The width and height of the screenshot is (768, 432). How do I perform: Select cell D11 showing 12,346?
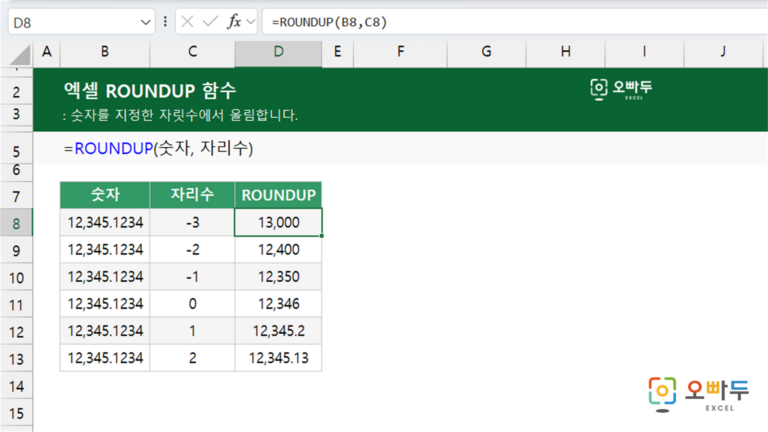(278, 304)
